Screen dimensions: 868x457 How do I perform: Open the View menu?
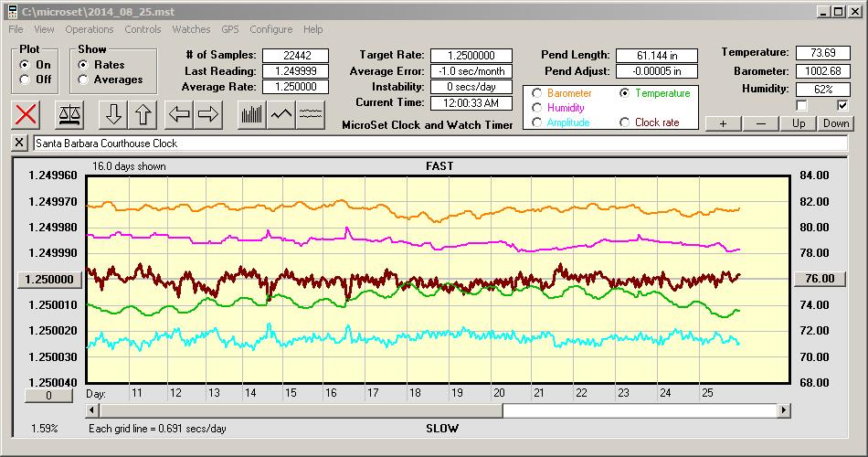pos(44,29)
